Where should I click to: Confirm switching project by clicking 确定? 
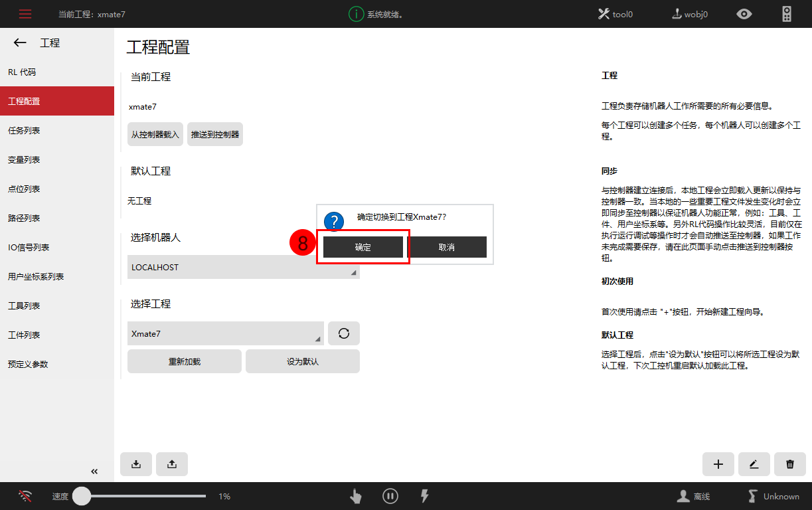[363, 246]
